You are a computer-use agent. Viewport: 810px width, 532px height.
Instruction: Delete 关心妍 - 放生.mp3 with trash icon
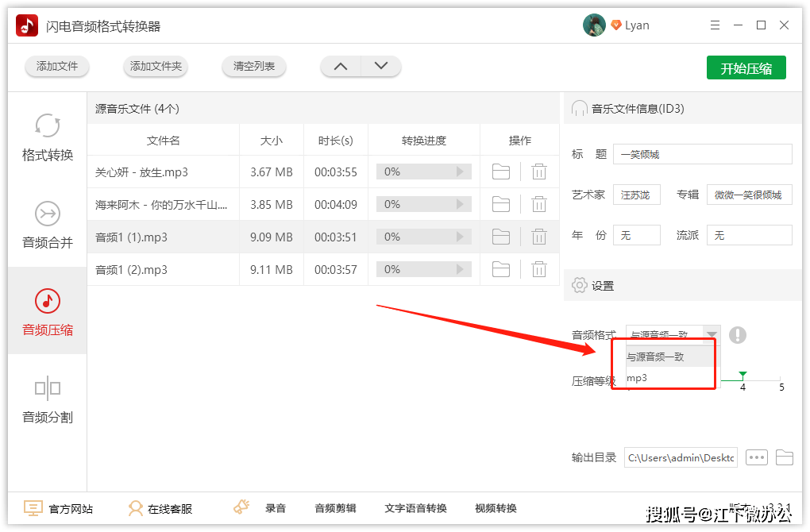(x=538, y=172)
